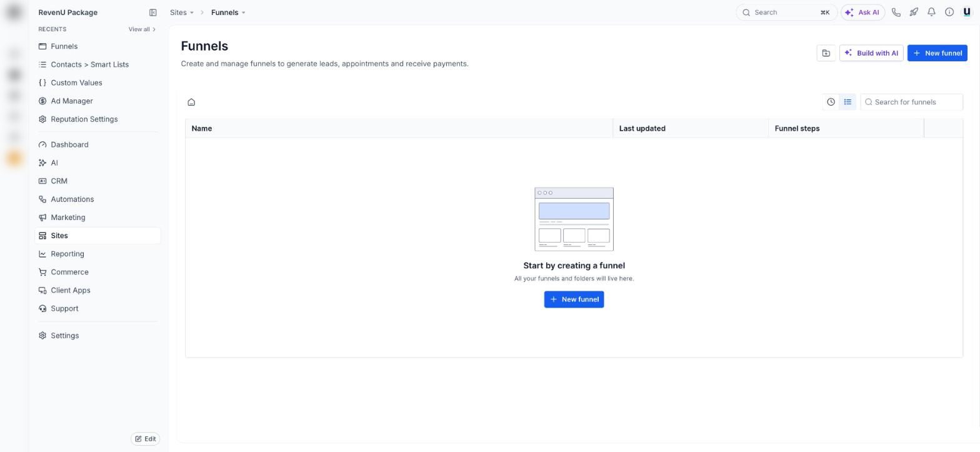
Task: Click the Edit sidebar button
Action: (145, 439)
